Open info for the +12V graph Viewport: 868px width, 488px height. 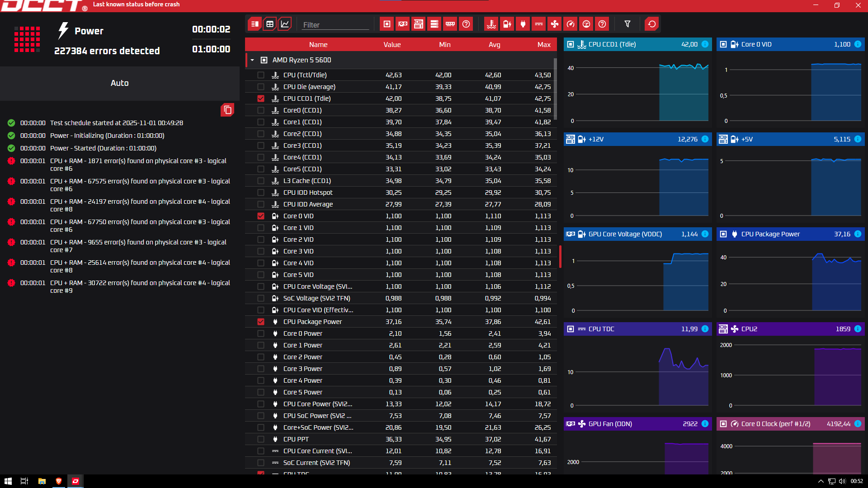tap(705, 139)
